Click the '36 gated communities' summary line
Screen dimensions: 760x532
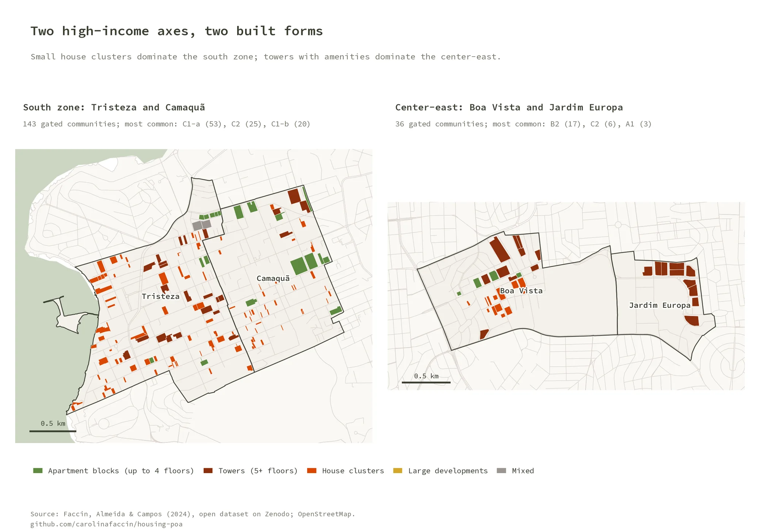pos(523,124)
